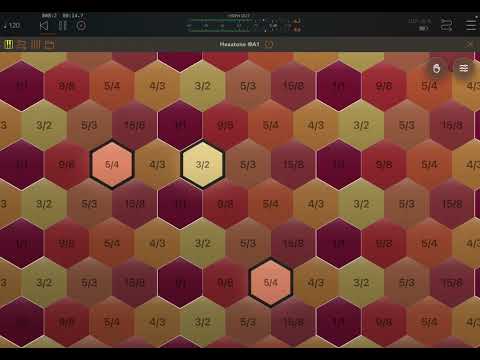Toggle the keyboard lock button
The width and height of the screenshot is (480, 360).
tap(436, 68)
